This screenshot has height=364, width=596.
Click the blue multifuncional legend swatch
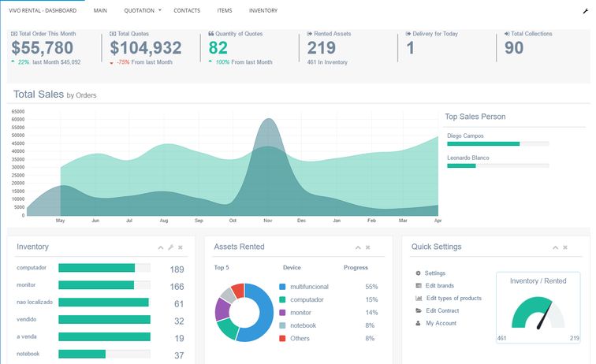pos(283,287)
